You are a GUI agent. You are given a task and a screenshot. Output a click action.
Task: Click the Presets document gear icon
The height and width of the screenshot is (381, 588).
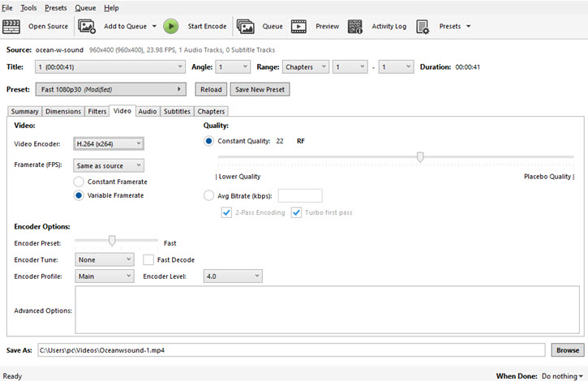(x=423, y=27)
